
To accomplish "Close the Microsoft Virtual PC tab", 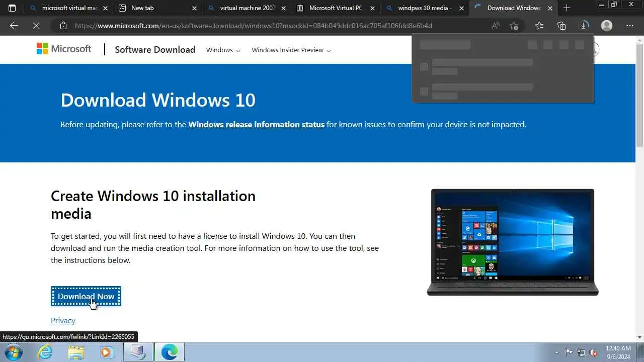I will (x=372, y=8).
